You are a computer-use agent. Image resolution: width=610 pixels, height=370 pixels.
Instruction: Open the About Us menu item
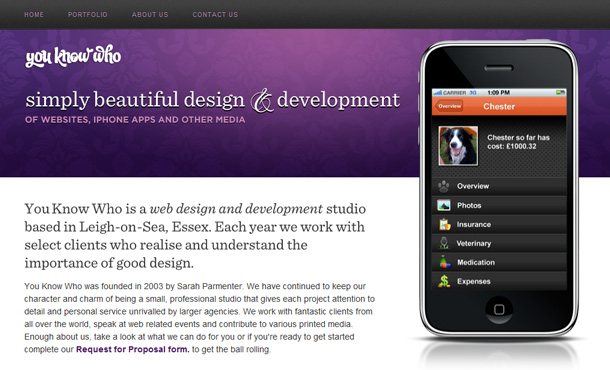[x=150, y=15]
